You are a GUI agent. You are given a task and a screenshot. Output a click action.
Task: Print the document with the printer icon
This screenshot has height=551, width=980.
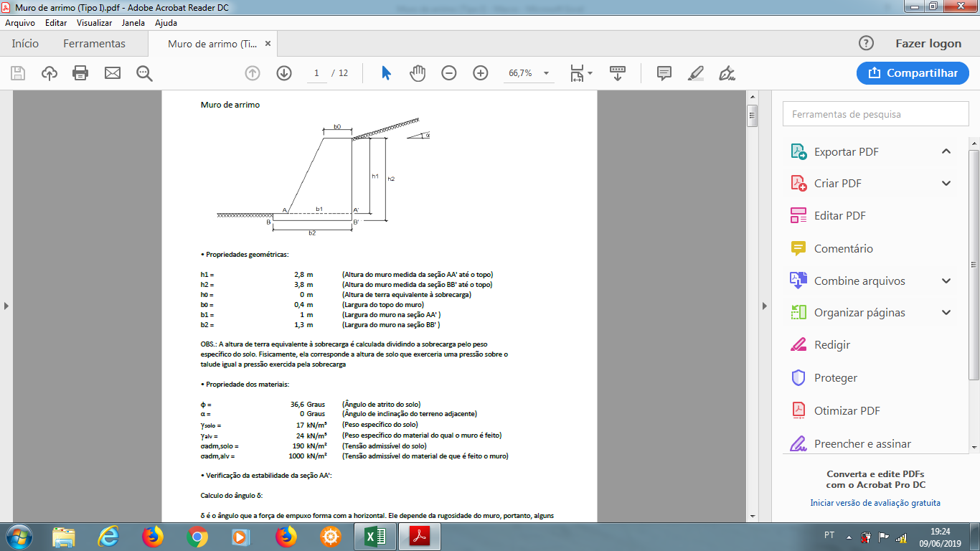(80, 73)
